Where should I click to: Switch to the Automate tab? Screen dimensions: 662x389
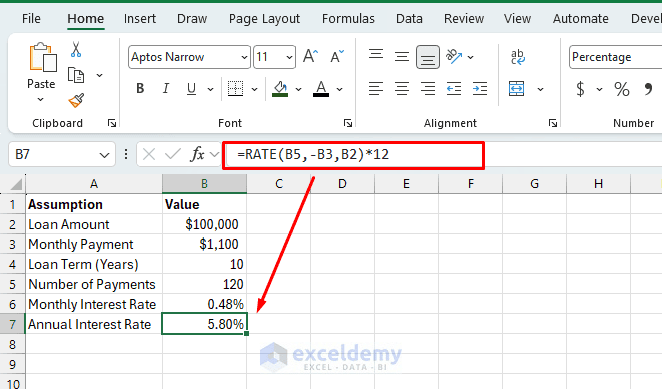(x=581, y=19)
